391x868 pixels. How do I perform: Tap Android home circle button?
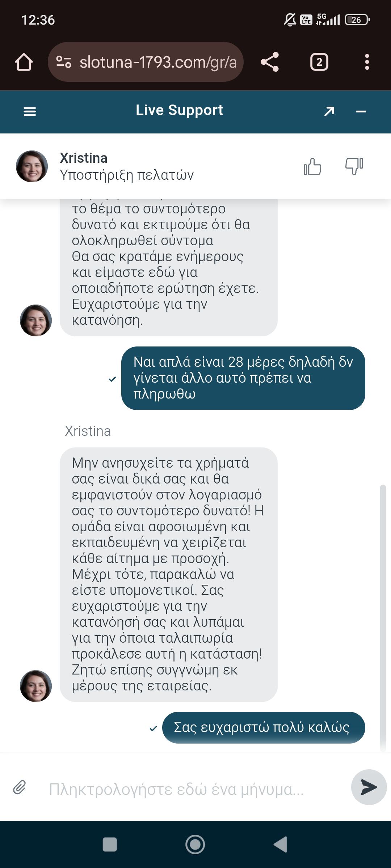coord(195,844)
